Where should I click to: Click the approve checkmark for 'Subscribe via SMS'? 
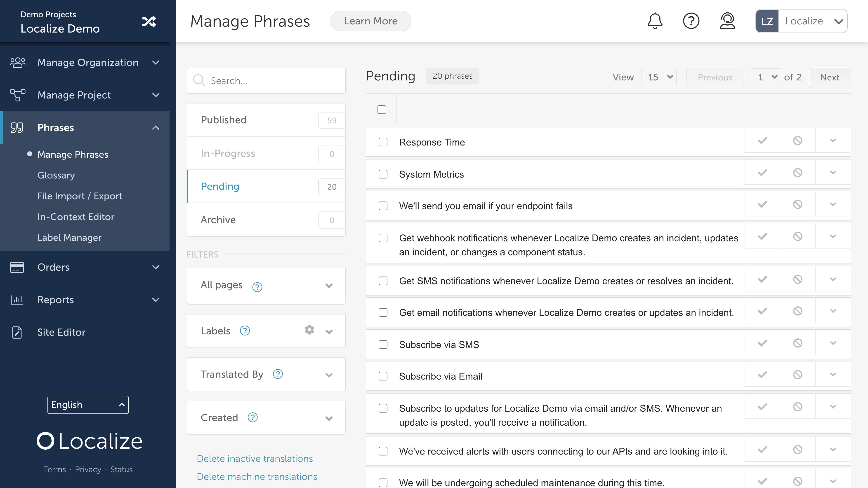click(762, 344)
